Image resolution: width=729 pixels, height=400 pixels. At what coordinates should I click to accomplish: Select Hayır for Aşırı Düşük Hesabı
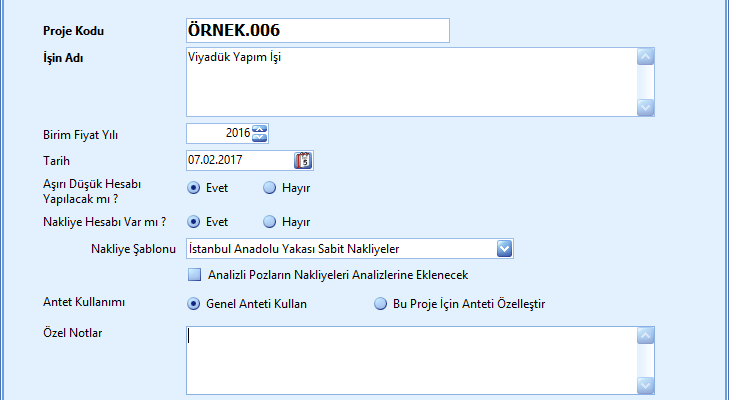click(x=269, y=187)
